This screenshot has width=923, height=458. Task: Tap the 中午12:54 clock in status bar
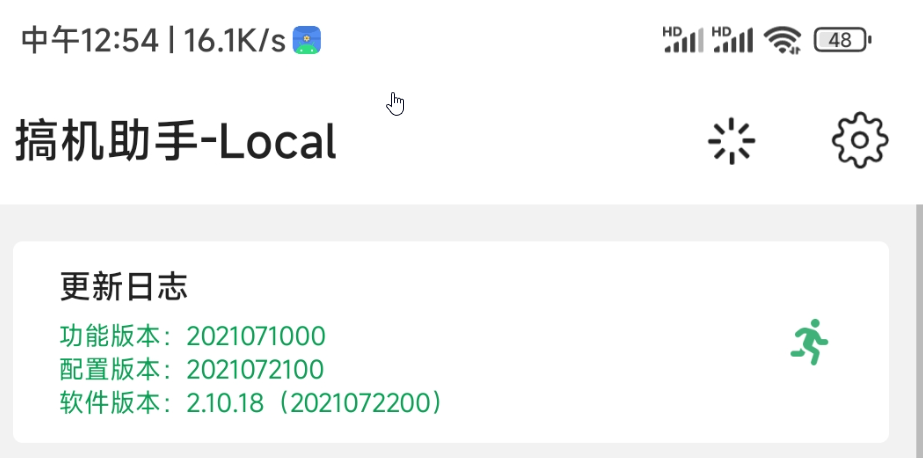pyautogui.click(x=90, y=40)
